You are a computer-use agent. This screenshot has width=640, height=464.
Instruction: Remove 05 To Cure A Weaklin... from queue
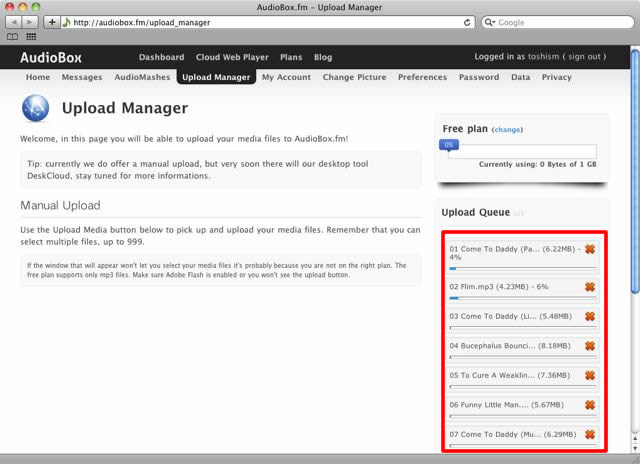point(590,375)
